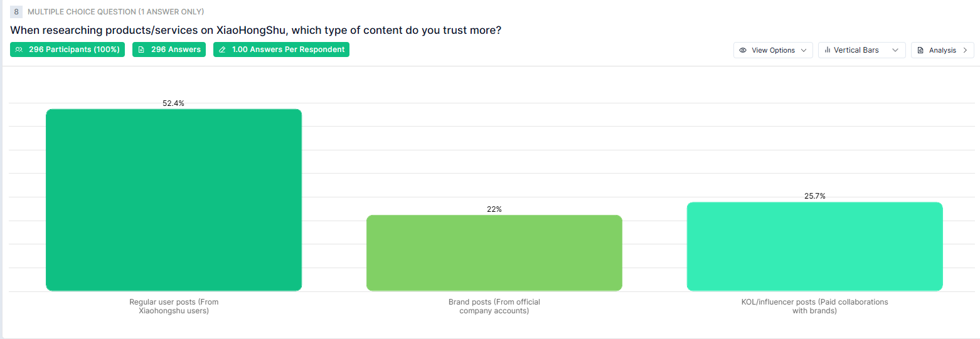Image resolution: width=980 pixels, height=339 pixels.
Task: Expand the Vertical Bars chart type chevron
Action: (895, 50)
